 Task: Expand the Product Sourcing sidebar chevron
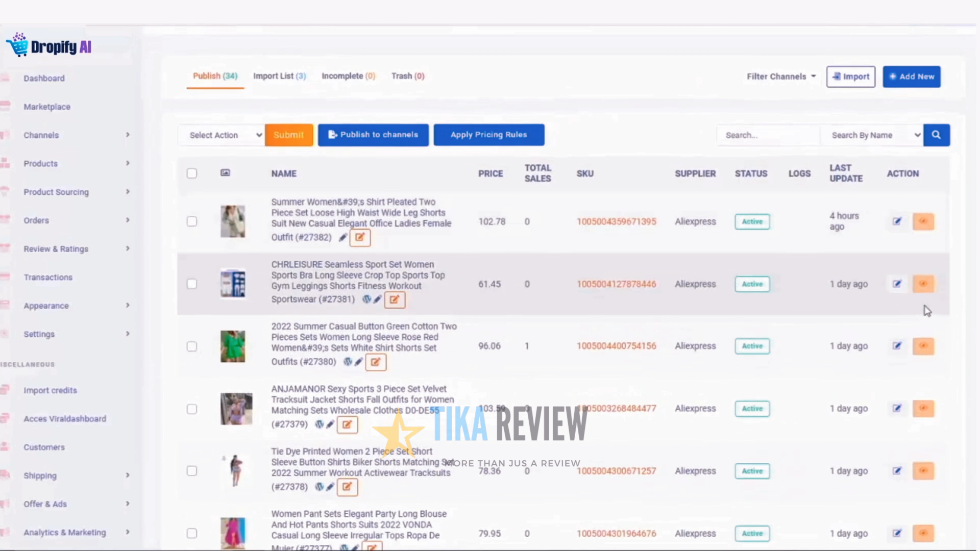coord(128,192)
